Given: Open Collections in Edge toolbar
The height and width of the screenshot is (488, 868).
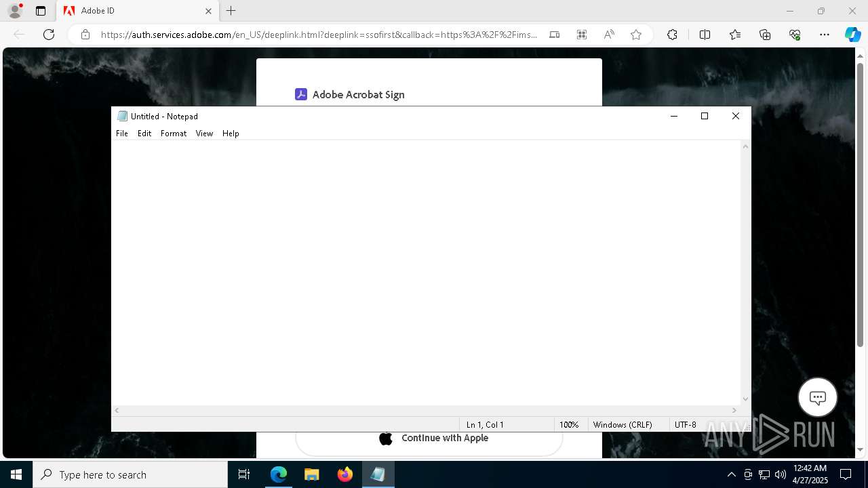Looking at the screenshot, I should [x=765, y=35].
